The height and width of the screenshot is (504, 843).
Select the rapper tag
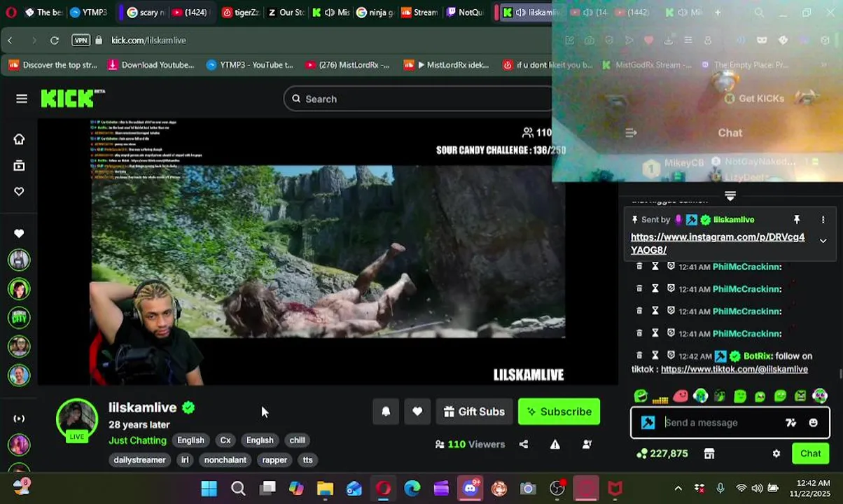pos(274,460)
